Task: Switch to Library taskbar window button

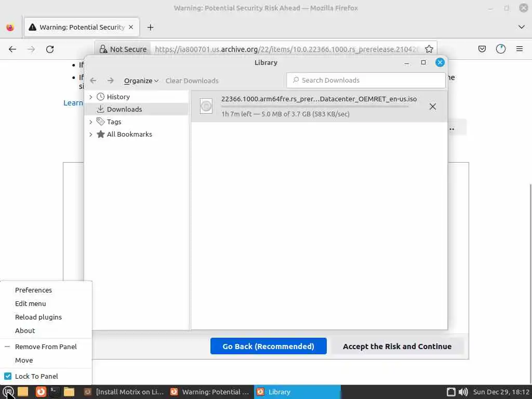Action: 297,392
